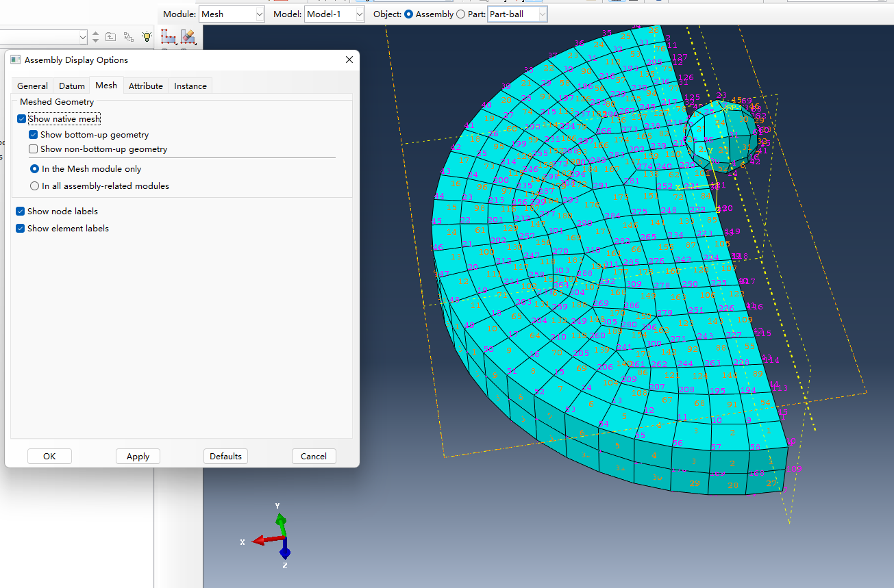Open the Part dropdown showing Part-ball
Screen dimensions: 894x588
point(517,14)
